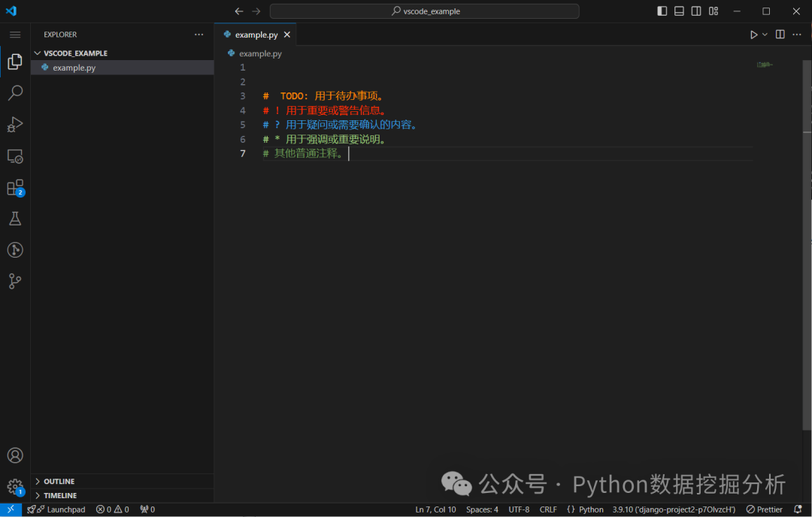Click the vscode_example command center search box
812x517 pixels.
click(x=424, y=11)
